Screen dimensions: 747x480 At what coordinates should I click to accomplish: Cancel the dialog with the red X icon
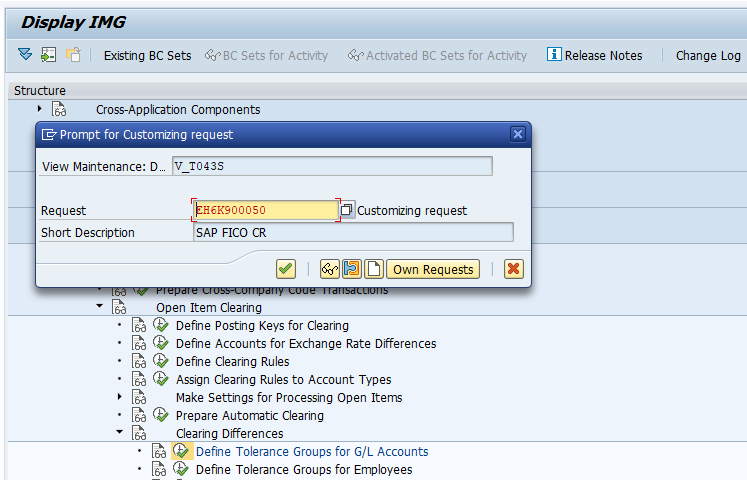514,269
